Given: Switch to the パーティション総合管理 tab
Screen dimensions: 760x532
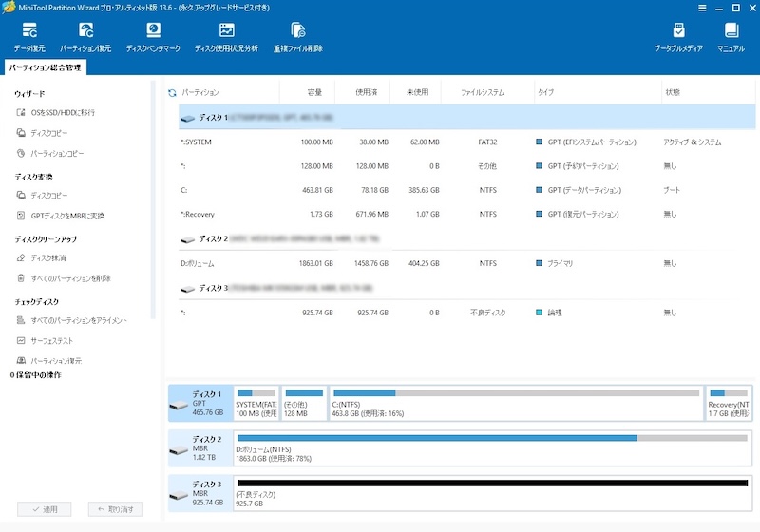Looking at the screenshot, I should (x=45, y=67).
